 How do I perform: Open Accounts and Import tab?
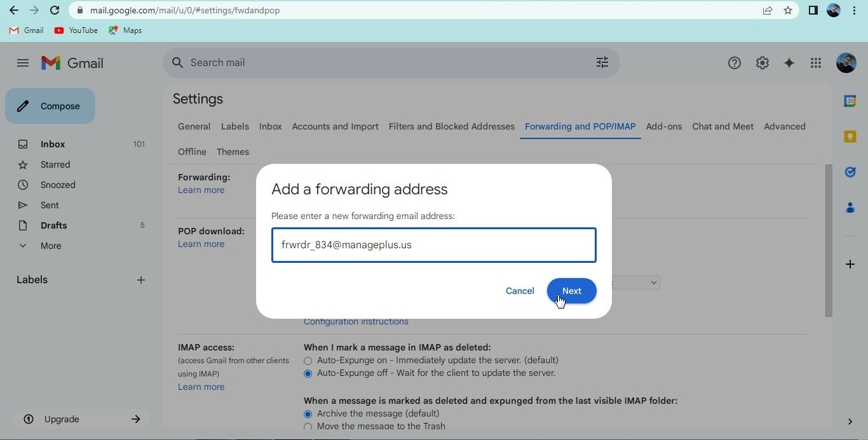(335, 126)
